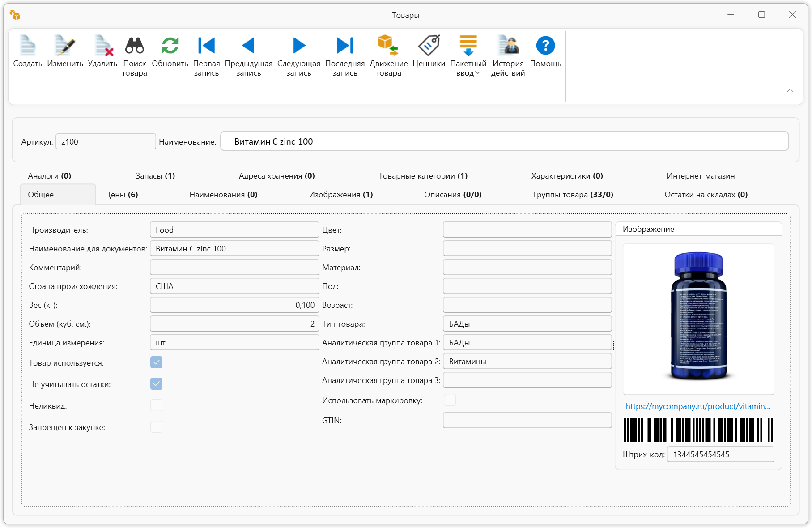Toggle the Не учитывать остатки checkbox
Viewport: 812px width, 528px height.
[x=156, y=384]
